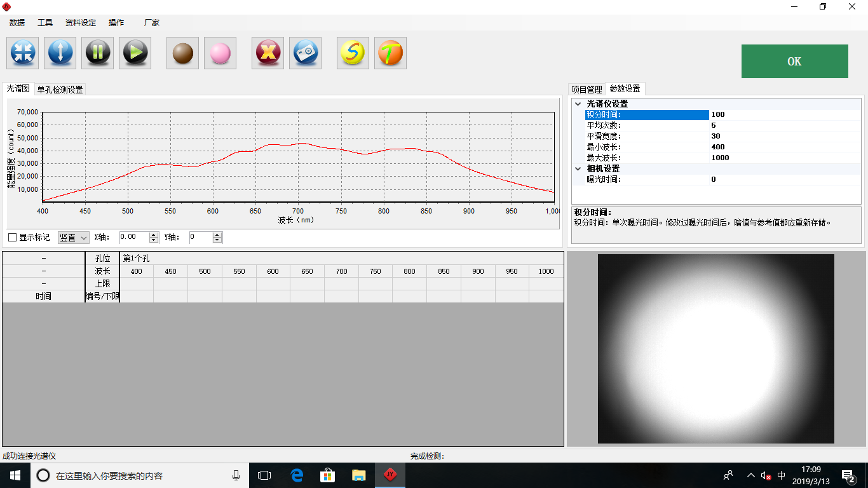Switch to the 项目管理 tab
The width and height of the screenshot is (868, 488).
point(586,90)
